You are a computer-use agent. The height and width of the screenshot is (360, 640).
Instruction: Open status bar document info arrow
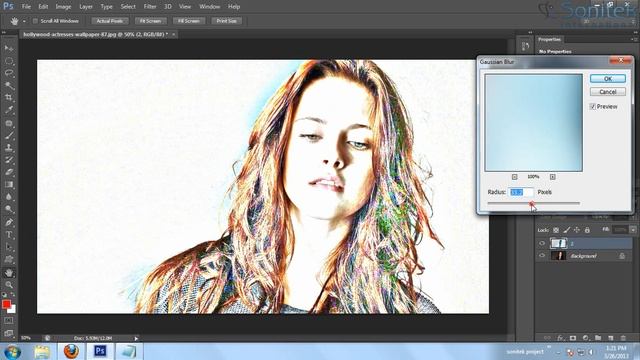click(x=136, y=338)
